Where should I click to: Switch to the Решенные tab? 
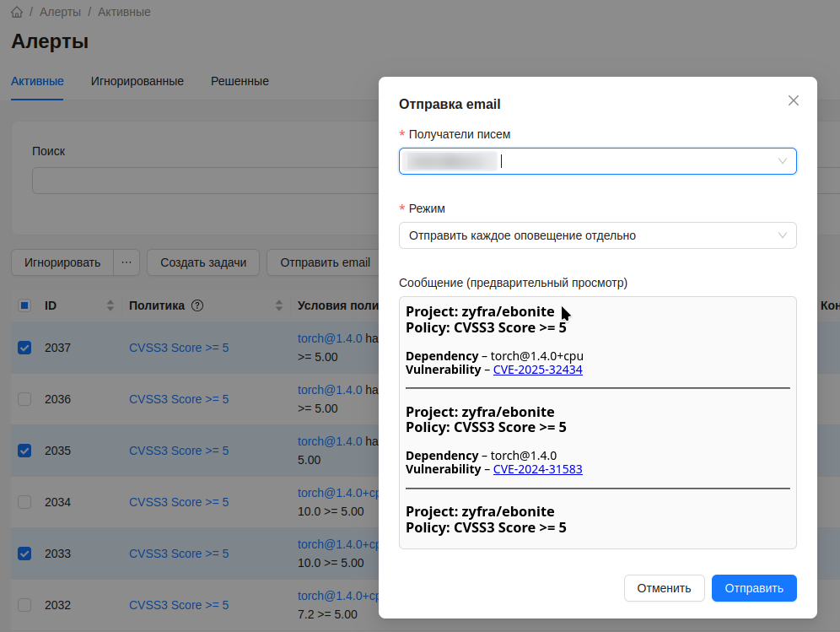tap(240, 82)
